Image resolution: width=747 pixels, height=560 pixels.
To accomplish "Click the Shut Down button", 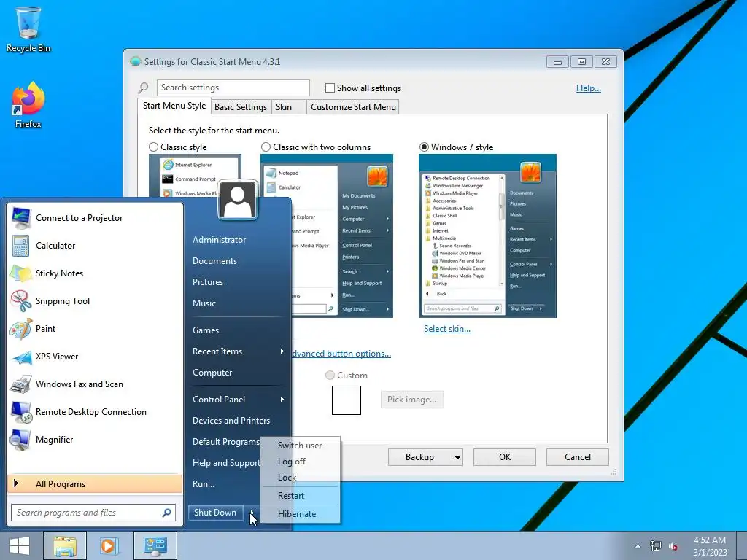I will pos(215,513).
